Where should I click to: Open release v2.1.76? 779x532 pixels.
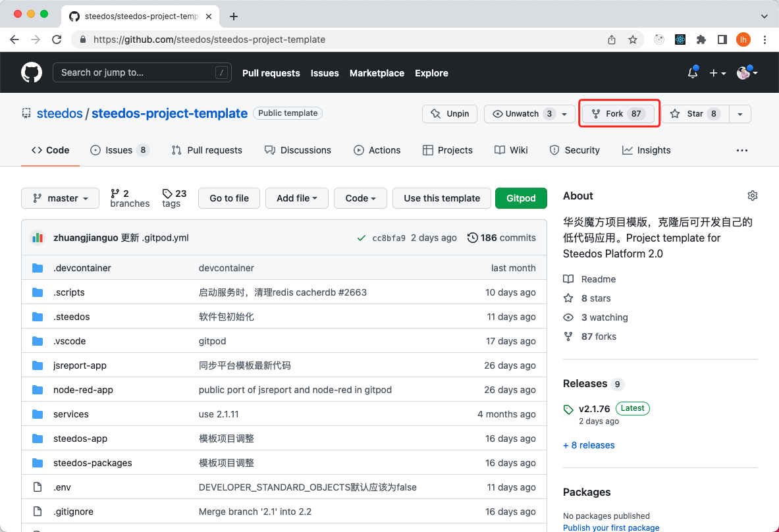pyautogui.click(x=594, y=409)
